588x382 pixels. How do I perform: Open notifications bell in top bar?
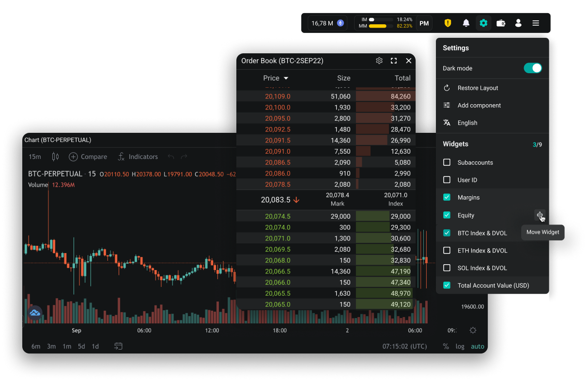466,23
